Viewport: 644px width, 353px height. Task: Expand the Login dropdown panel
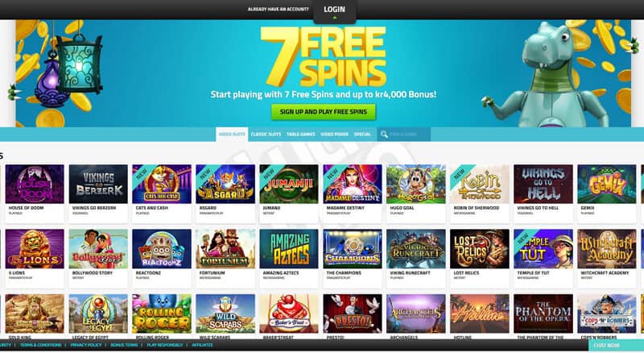coord(334,11)
